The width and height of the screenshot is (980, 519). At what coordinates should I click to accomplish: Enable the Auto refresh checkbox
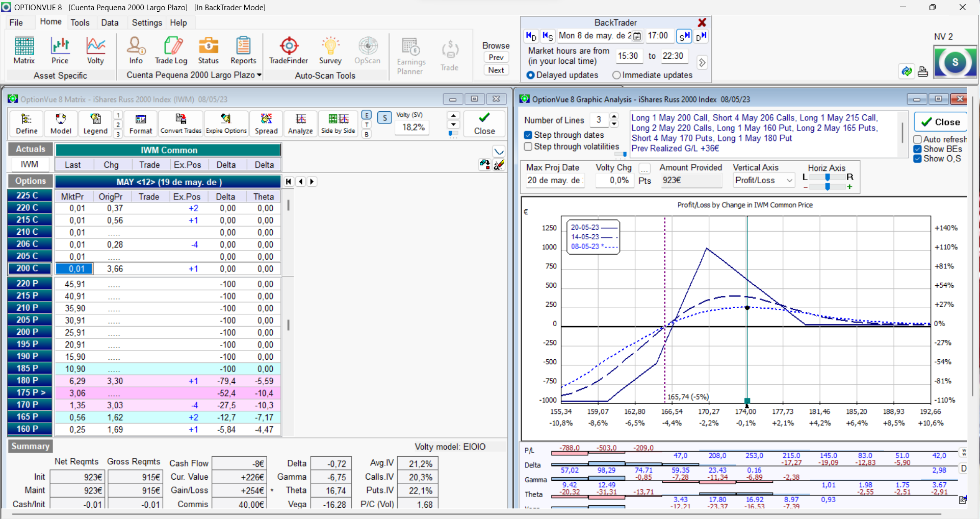pos(918,139)
